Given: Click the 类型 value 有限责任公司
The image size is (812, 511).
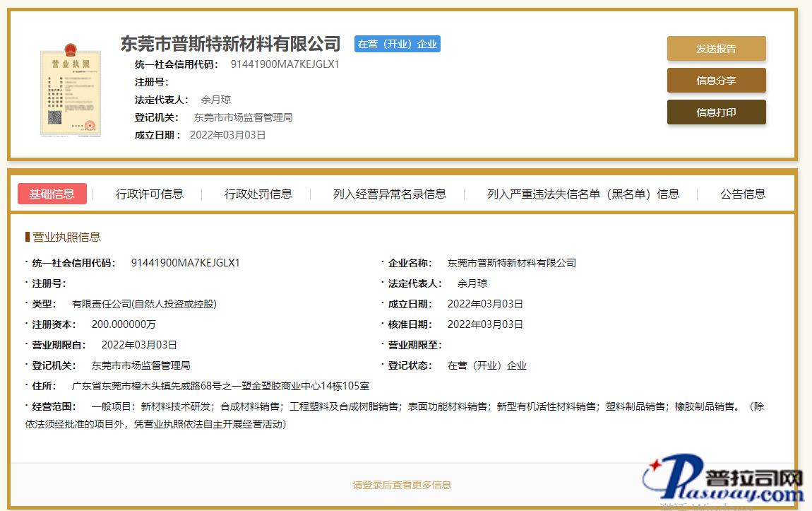Looking at the screenshot, I should (x=144, y=304).
